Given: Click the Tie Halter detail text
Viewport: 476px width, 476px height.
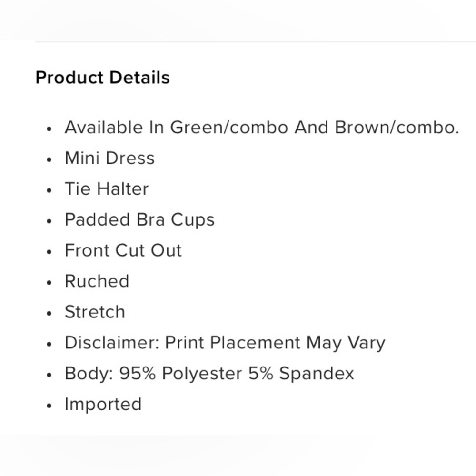Looking at the screenshot, I should pos(107,189).
